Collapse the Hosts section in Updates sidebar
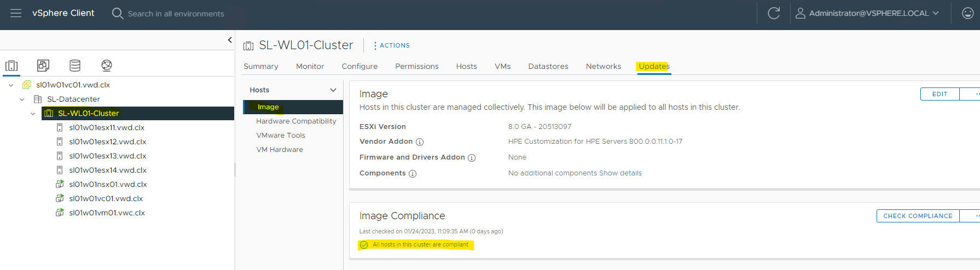The width and height of the screenshot is (980, 270). tap(333, 90)
